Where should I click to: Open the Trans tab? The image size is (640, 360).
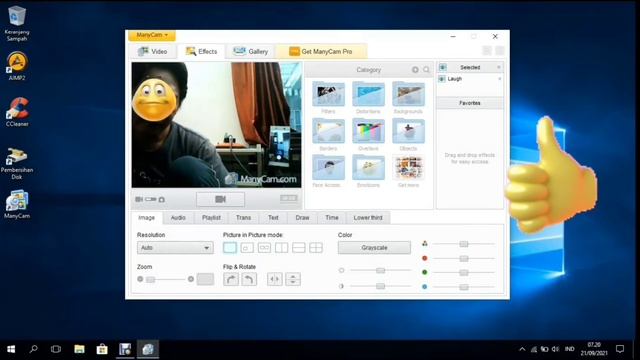244,218
